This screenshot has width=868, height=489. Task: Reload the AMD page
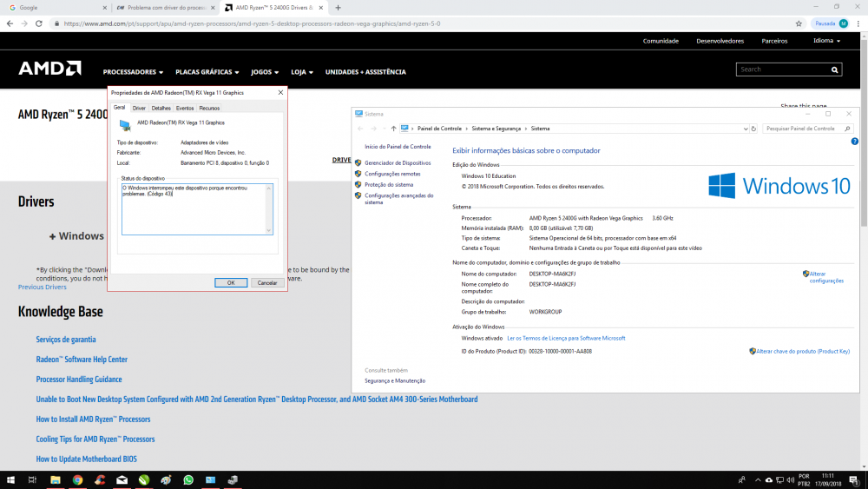tap(39, 23)
